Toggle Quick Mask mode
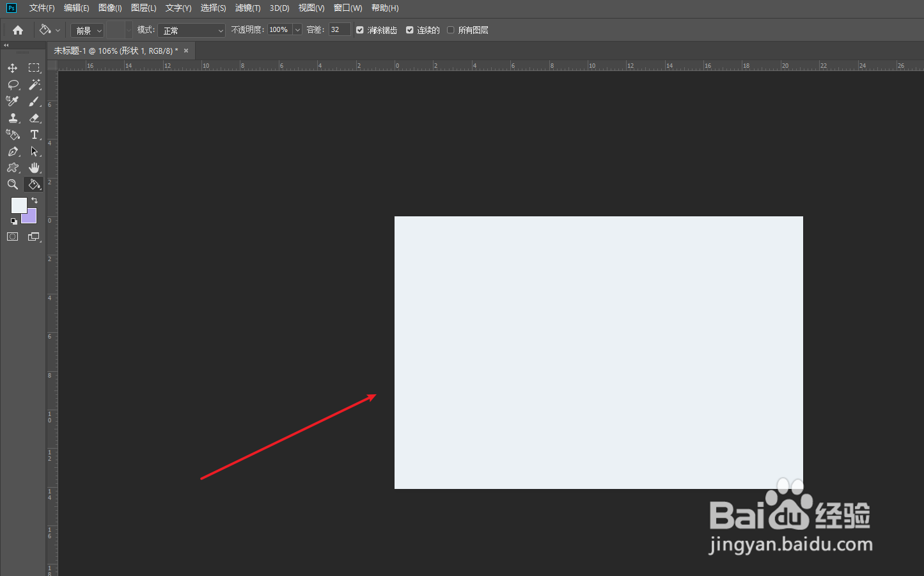Image resolution: width=924 pixels, height=576 pixels. pos(13,237)
